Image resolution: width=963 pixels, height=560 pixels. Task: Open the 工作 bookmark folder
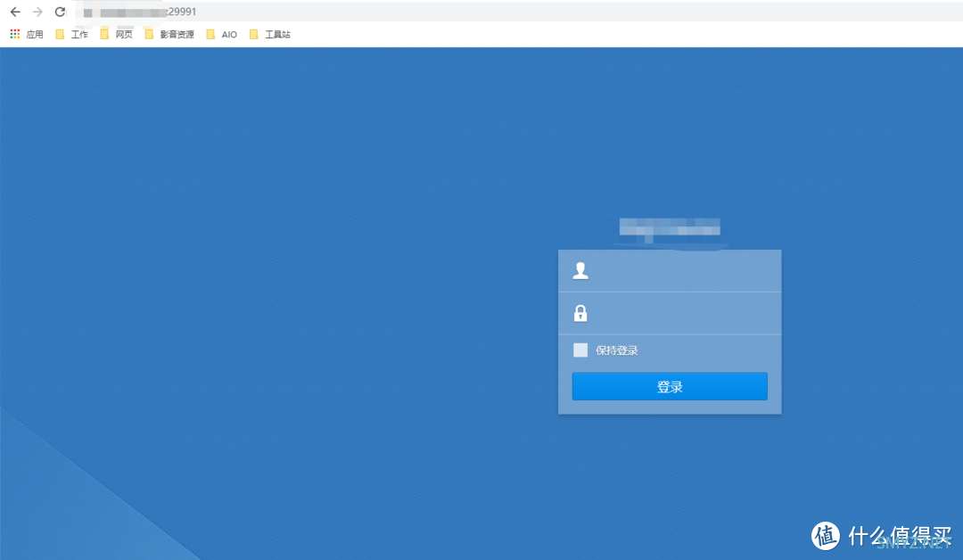(x=71, y=35)
